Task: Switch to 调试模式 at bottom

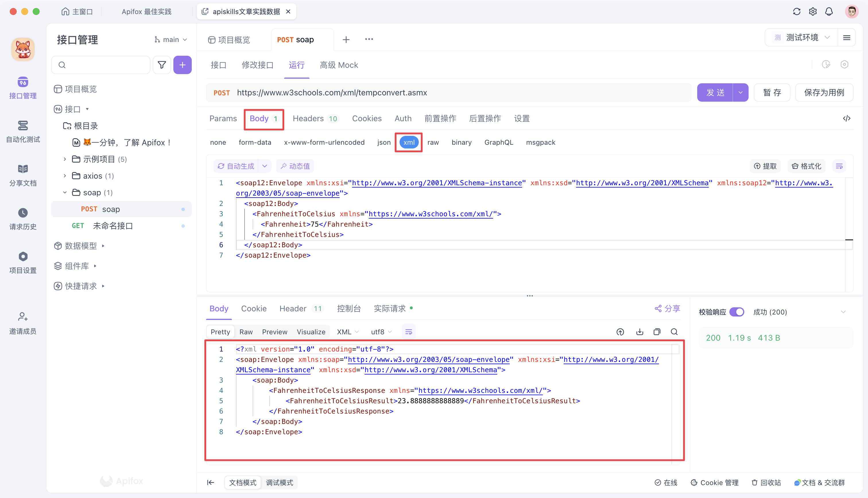Action: pyautogui.click(x=280, y=482)
